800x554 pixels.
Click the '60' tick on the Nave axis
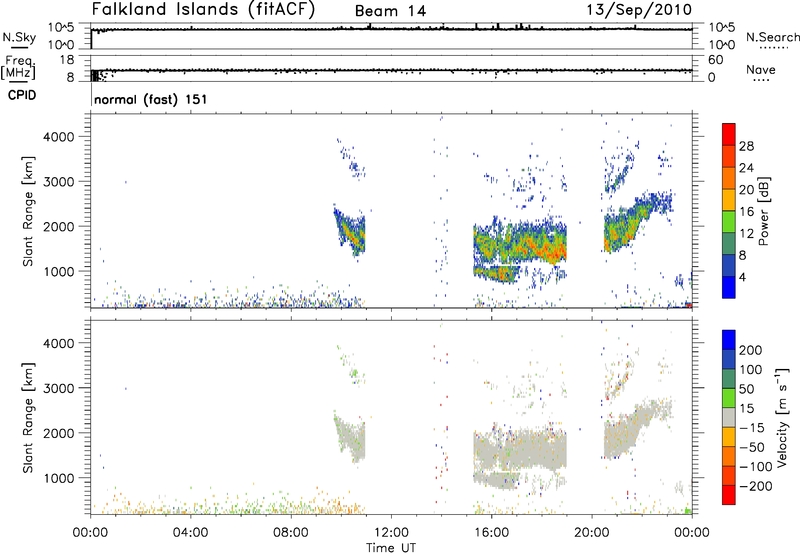pos(715,60)
